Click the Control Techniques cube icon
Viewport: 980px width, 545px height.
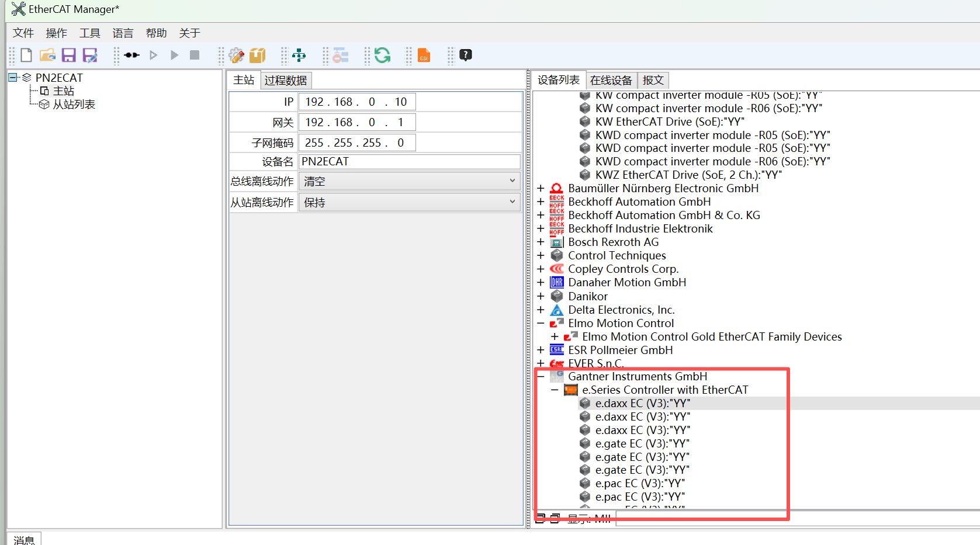coord(556,255)
